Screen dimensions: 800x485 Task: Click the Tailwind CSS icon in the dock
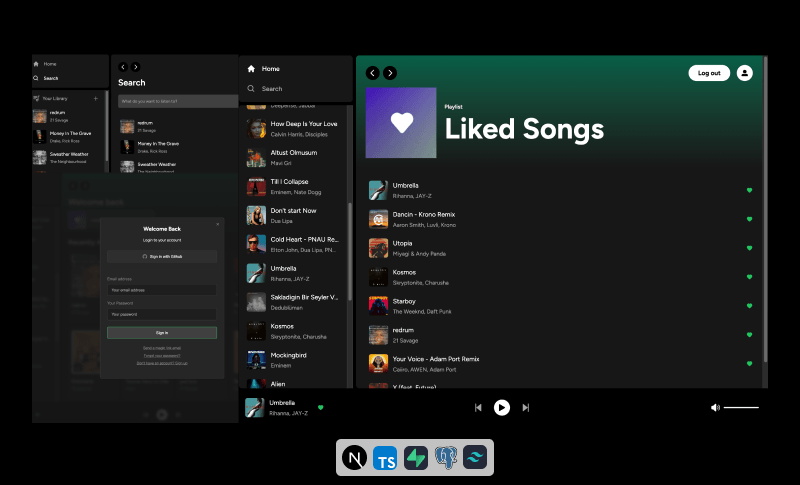point(475,458)
